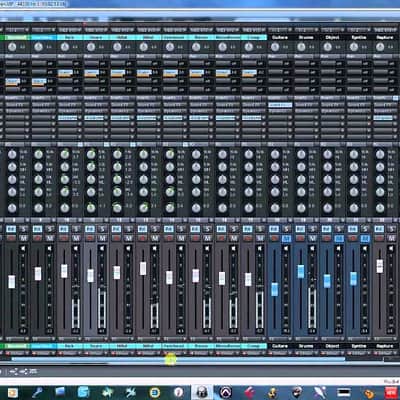Image resolution: width=400 pixels, height=400 pixels.
Task: Enable input monitoring on Rapture channel
Action: (x=379, y=229)
